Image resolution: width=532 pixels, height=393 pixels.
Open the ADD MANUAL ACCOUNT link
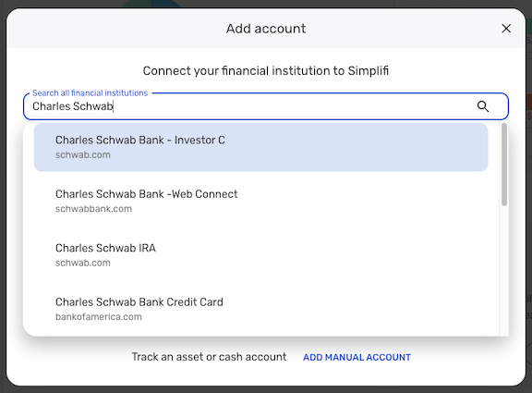pos(357,357)
